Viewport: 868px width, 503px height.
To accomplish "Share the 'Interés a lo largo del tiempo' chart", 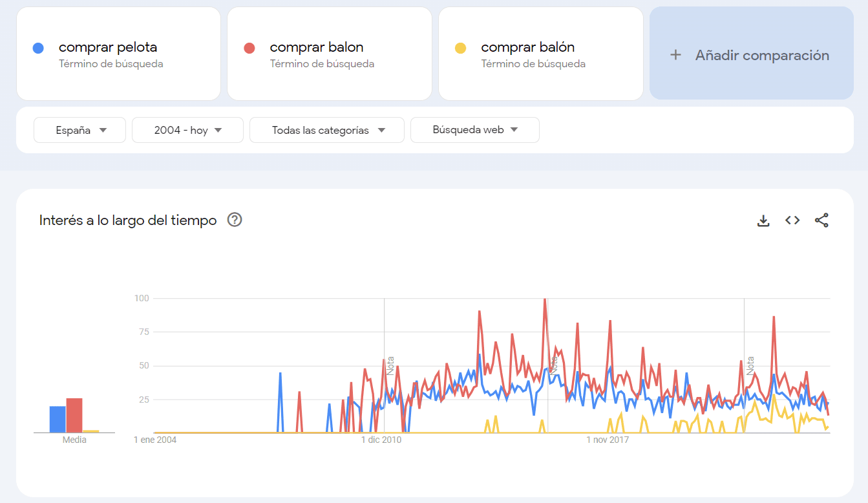I will (x=821, y=220).
